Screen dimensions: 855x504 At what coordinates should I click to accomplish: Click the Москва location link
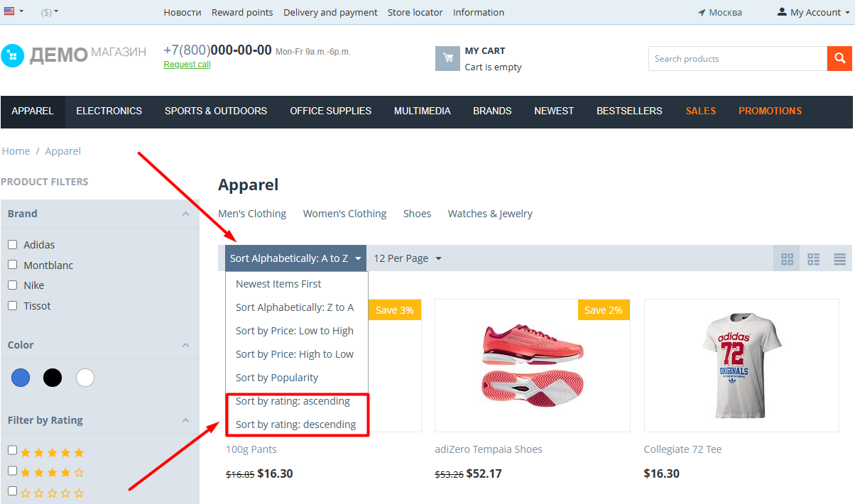click(720, 12)
